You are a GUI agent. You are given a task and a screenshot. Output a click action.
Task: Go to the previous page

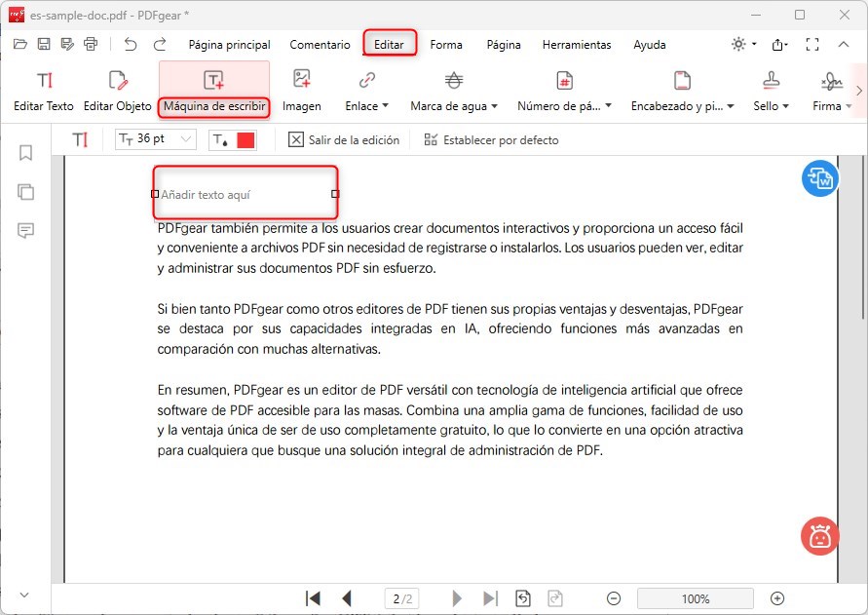[347, 598]
